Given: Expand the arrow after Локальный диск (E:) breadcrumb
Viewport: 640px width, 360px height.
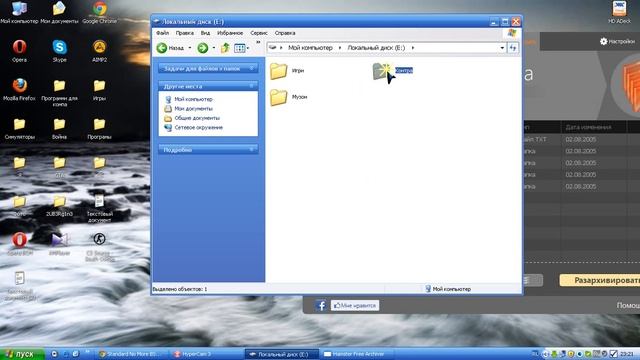Looking at the screenshot, I should (413, 48).
